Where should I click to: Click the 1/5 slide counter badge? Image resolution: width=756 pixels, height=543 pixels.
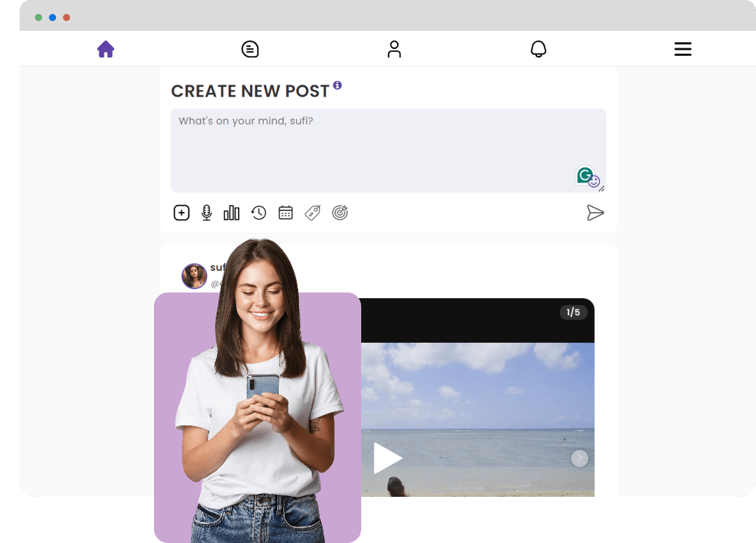coord(574,312)
